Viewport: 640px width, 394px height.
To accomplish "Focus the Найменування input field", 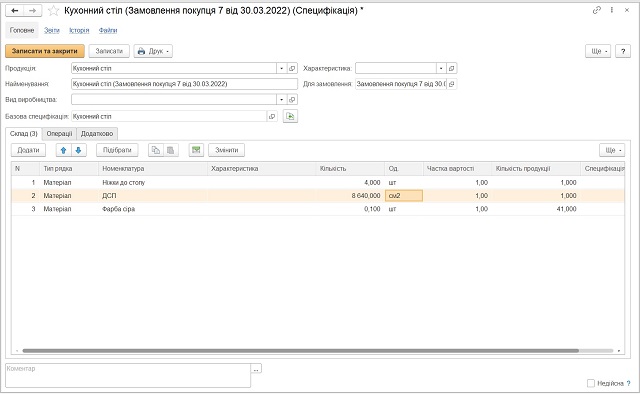I will [184, 84].
